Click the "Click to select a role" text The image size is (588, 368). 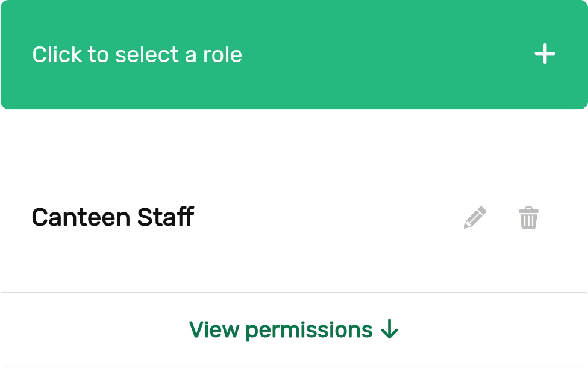137,55
